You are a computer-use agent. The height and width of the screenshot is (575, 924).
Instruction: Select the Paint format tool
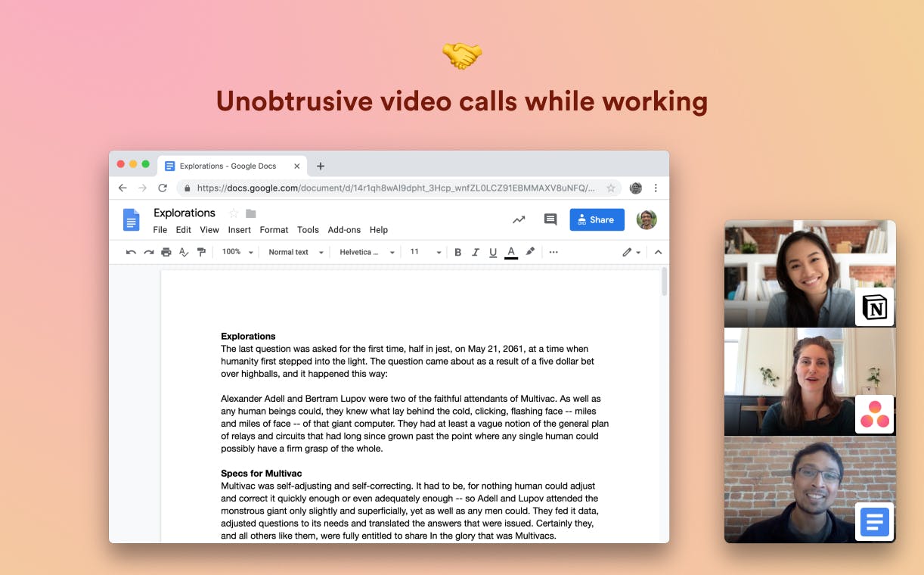pyautogui.click(x=202, y=251)
